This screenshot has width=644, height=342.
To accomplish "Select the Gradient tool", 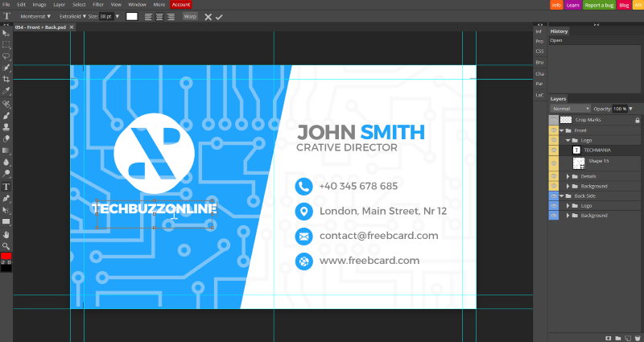I will click(x=6, y=150).
